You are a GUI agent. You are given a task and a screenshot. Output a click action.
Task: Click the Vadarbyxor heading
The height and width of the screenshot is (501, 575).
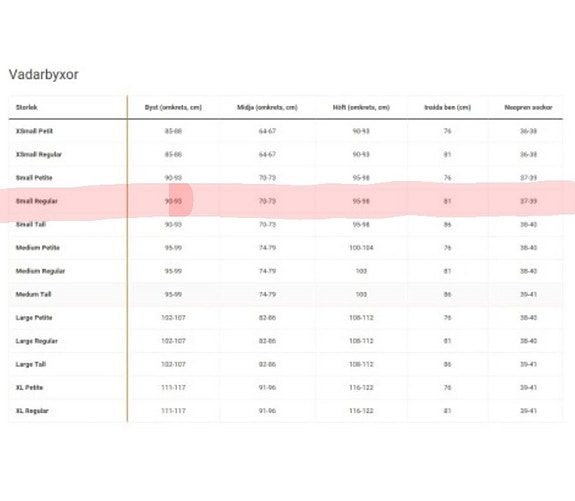coord(43,74)
